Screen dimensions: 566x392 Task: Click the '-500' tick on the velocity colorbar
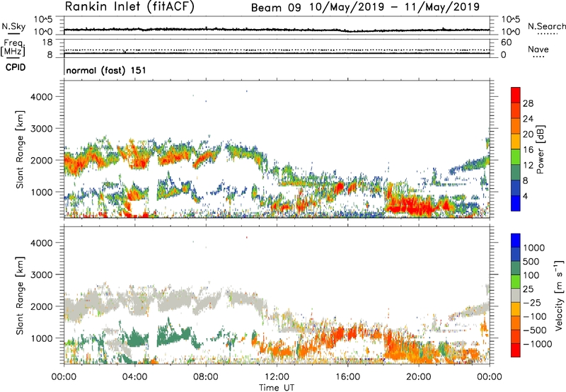tap(535, 330)
